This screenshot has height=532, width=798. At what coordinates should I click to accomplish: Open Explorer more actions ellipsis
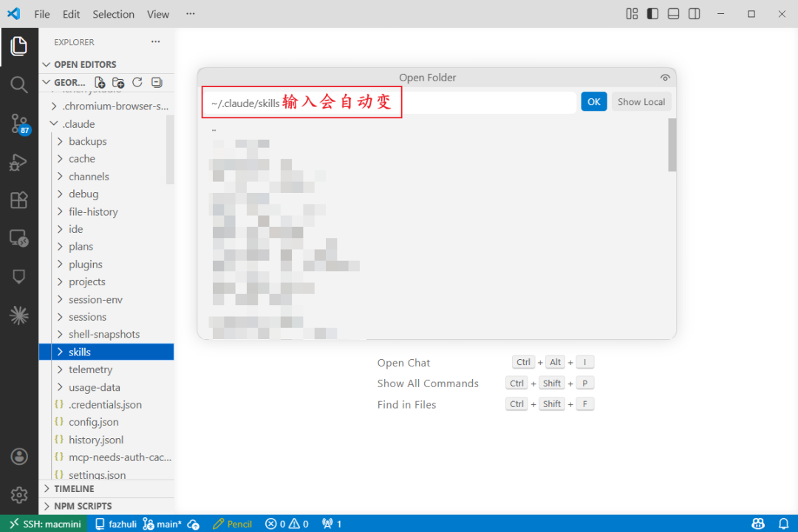point(156,41)
